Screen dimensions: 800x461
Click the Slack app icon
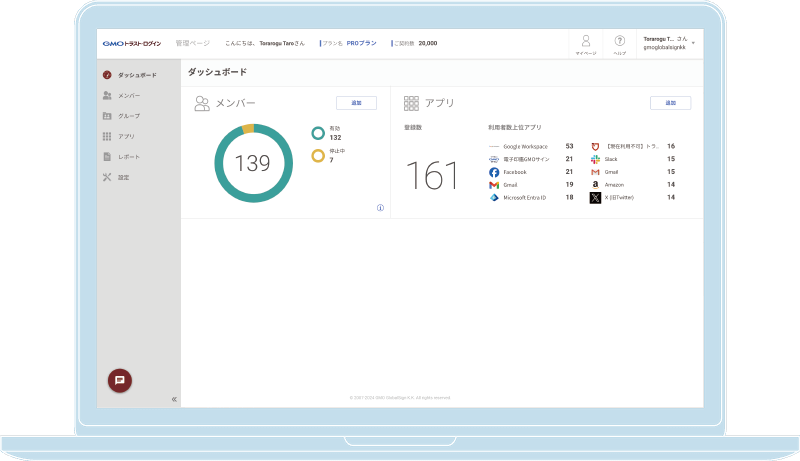[595, 159]
